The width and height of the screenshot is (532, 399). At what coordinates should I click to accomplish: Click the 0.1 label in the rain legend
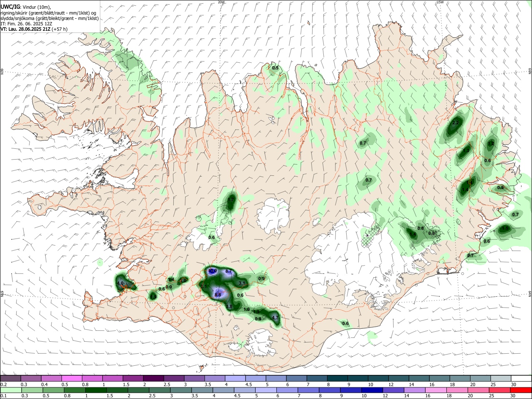pos(3,396)
